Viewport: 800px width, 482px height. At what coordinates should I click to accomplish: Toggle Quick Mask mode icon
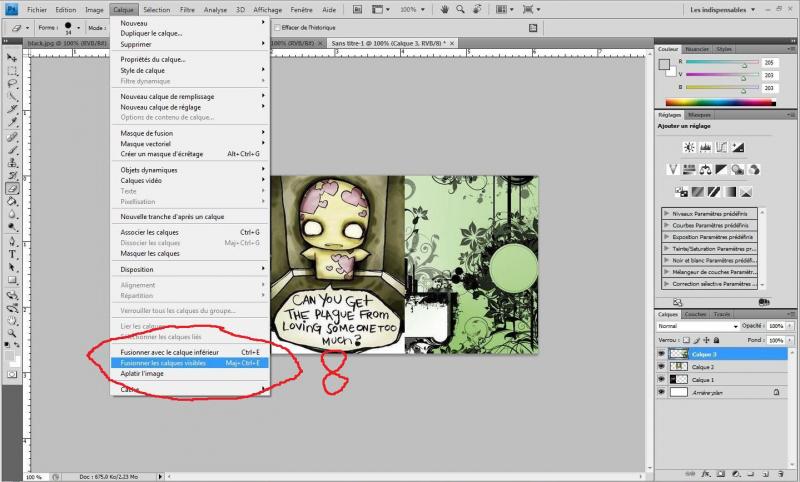12,374
